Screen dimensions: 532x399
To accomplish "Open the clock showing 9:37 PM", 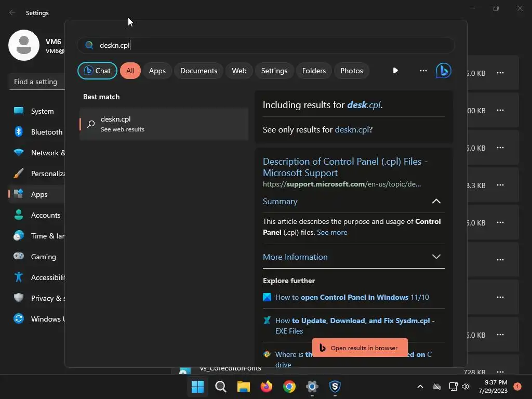I will (x=493, y=387).
